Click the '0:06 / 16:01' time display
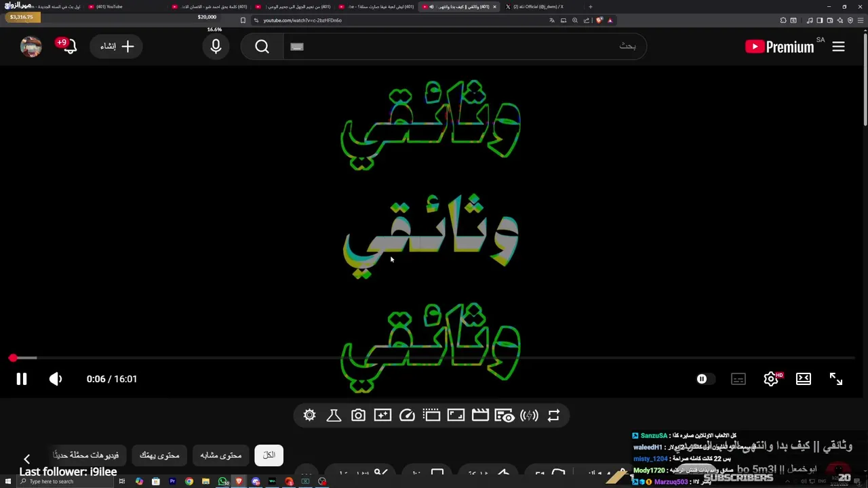The height and width of the screenshot is (488, 868). [x=112, y=379]
